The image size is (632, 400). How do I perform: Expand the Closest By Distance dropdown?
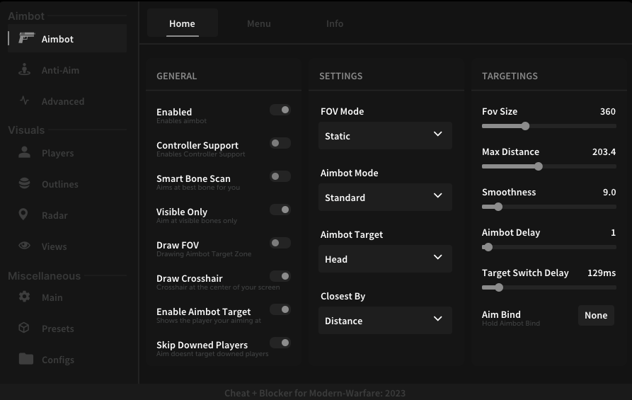[385, 320]
